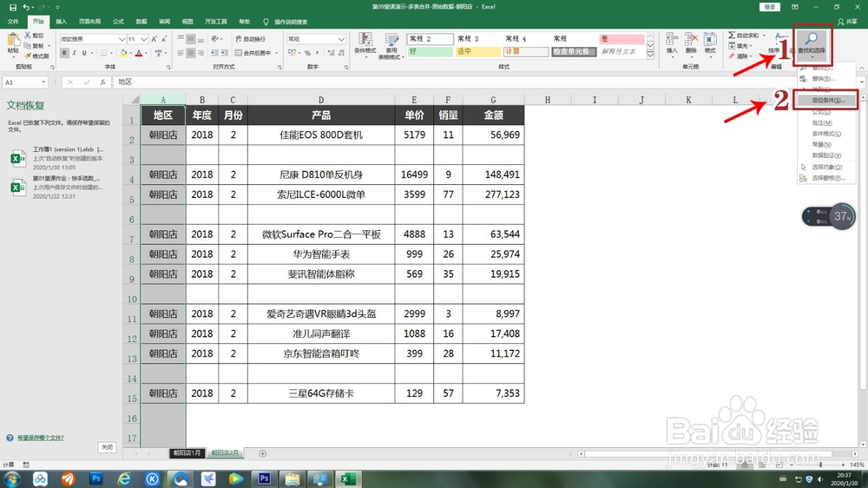Toggle Underline formatting

[84, 53]
